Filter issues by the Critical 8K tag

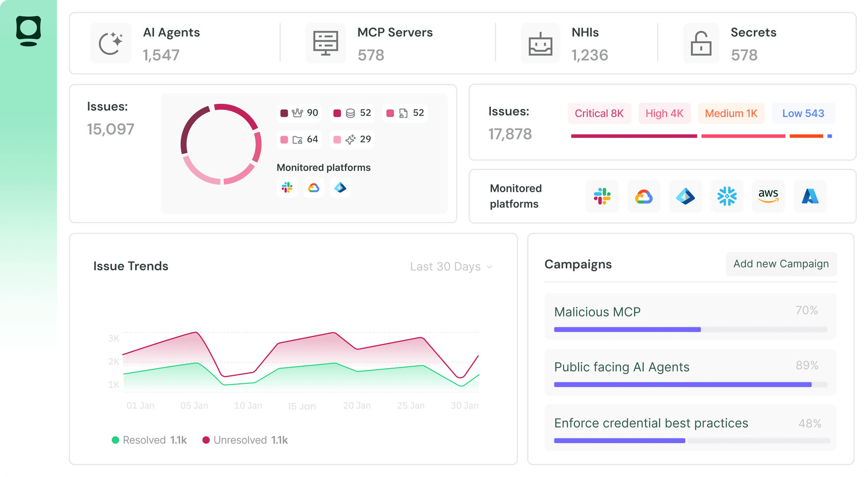[599, 113]
